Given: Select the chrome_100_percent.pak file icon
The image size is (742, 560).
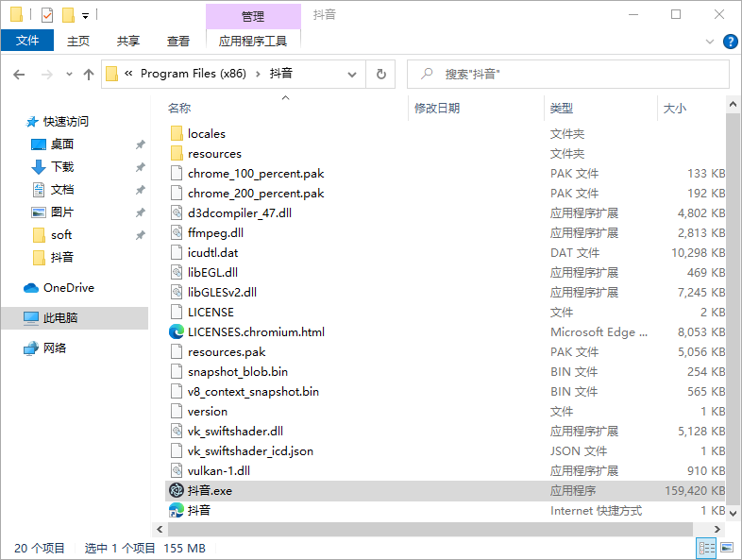Looking at the screenshot, I should 177,173.
